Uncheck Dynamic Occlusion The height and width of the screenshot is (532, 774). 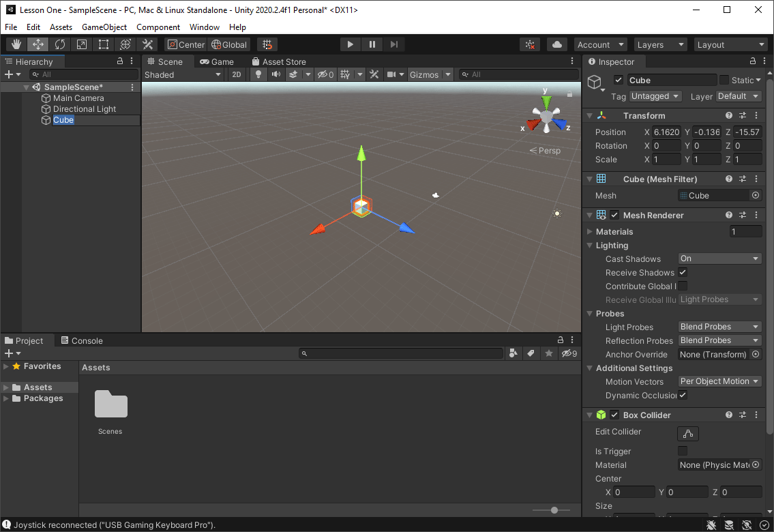click(x=682, y=396)
